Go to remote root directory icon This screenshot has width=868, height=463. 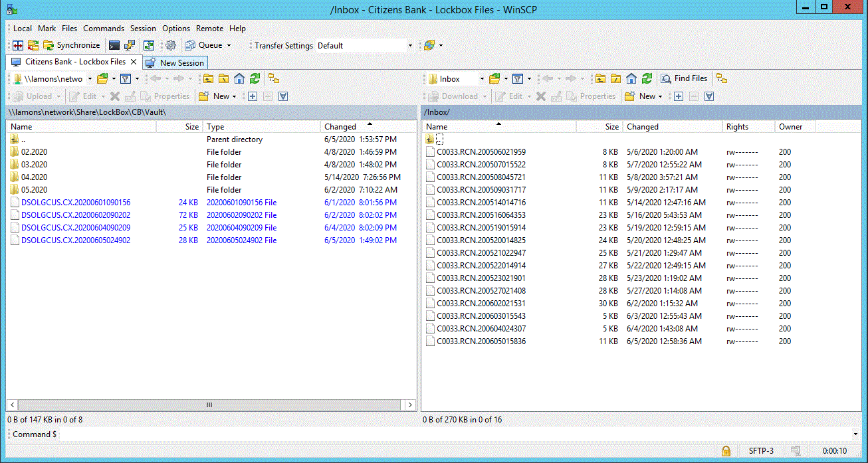click(616, 78)
